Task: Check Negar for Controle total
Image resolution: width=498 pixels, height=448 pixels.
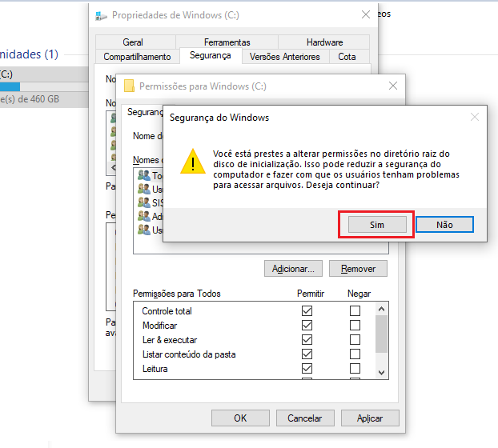Action: [355, 310]
